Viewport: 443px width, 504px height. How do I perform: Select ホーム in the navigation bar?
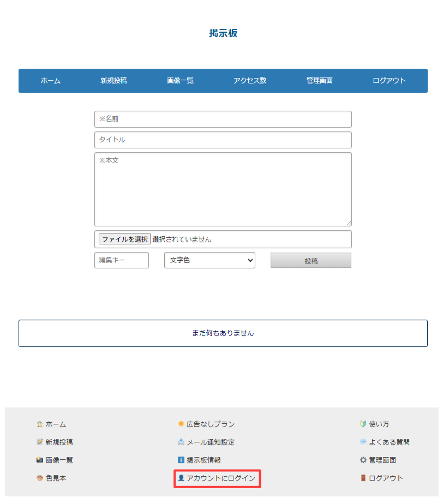(x=50, y=80)
